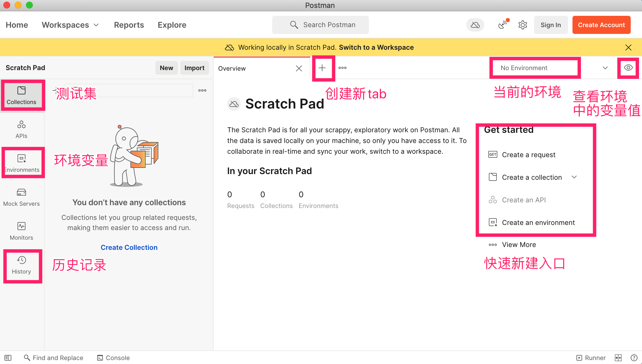The height and width of the screenshot is (364, 642).
Task: Click the Create Account button
Action: click(601, 25)
